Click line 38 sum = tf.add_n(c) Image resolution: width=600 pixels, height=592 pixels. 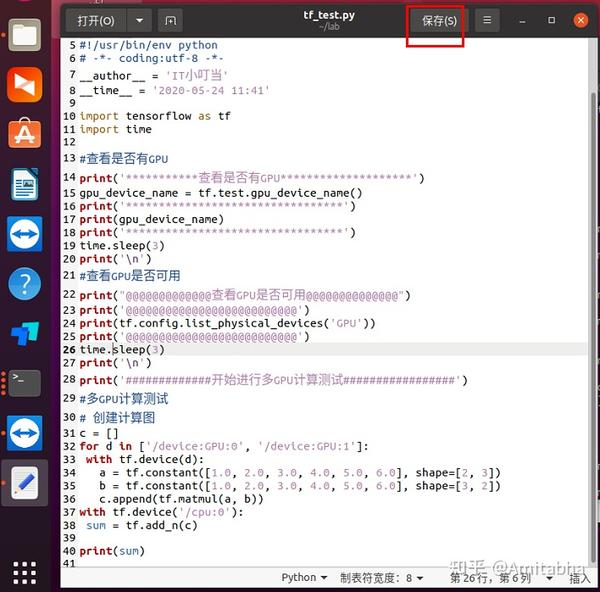[142, 525]
